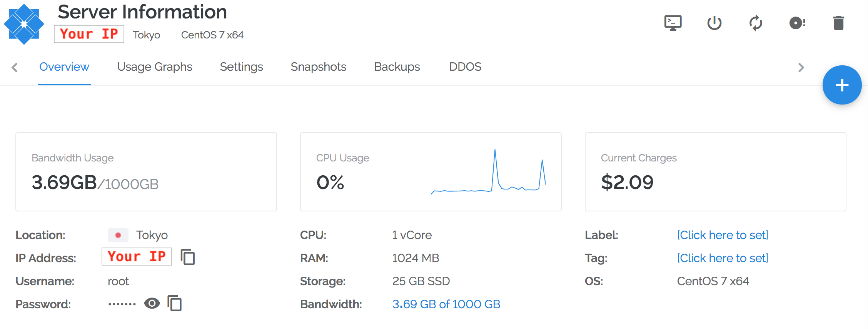
Task: Click the server reinstall disc icon
Action: click(x=797, y=23)
